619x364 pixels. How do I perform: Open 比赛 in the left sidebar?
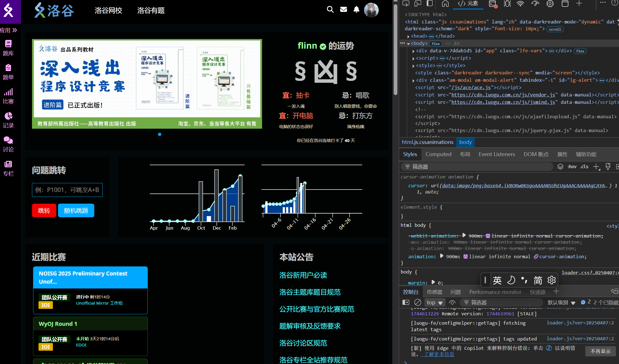8,96
